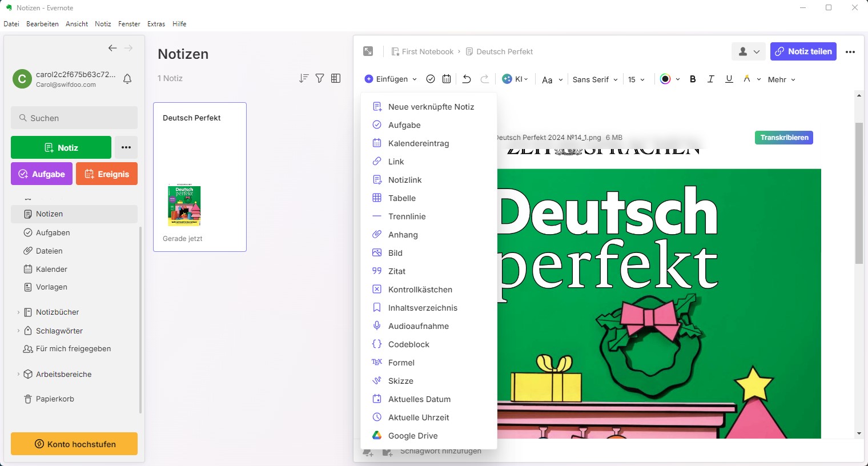
Task: Open the share permissions person dropdown
Action: tap(749, 51)
